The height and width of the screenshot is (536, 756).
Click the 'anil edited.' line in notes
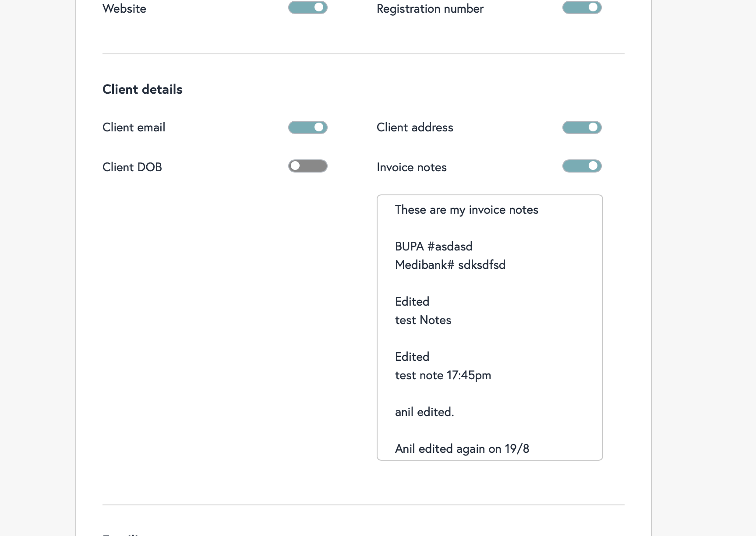(424, 412)
